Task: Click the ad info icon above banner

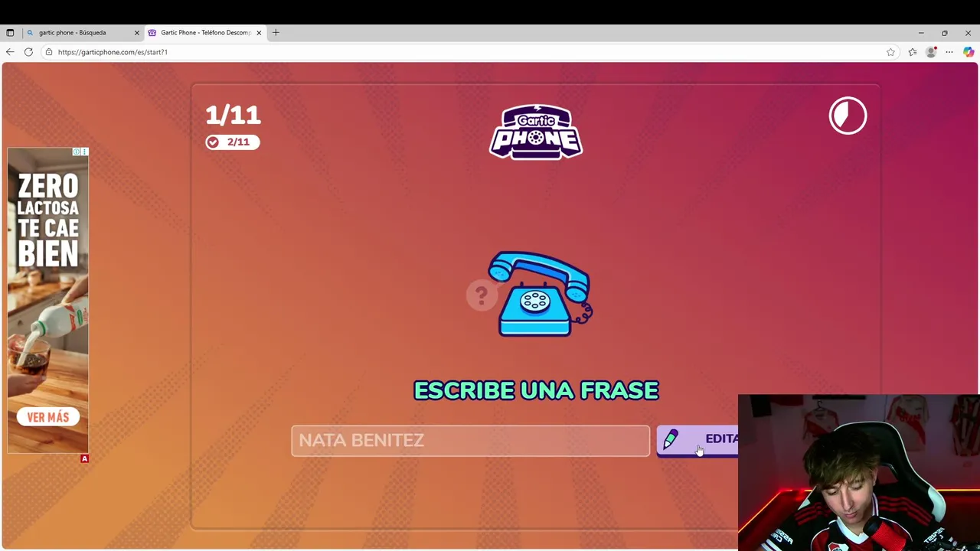Action: point(77,152)
